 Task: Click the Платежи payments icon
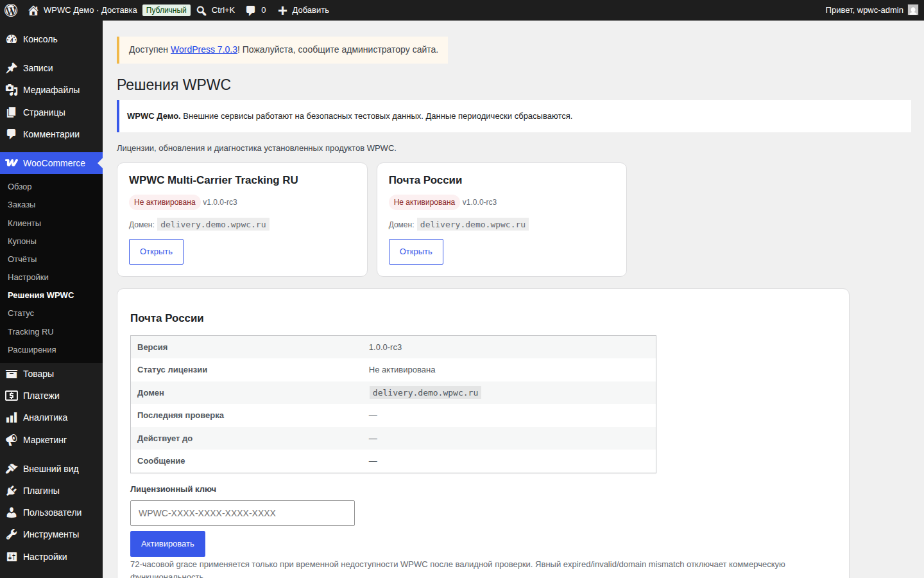pyautogui.click(x=12, y=396)
